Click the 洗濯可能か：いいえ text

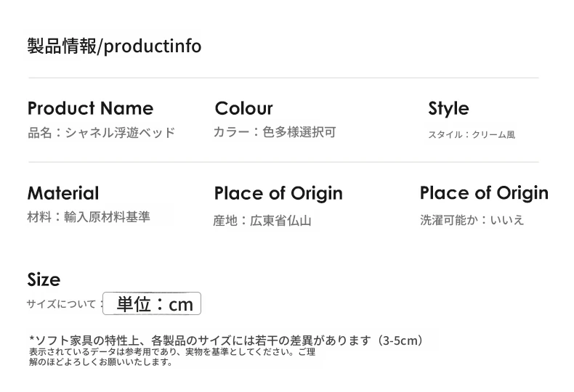472,220
